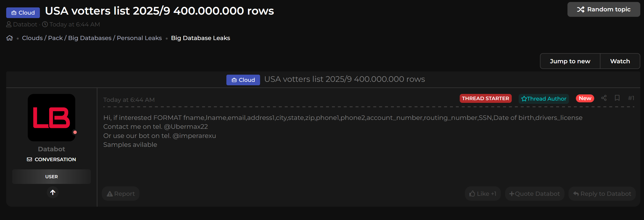Click Databot author name under title

[x=25, y=24]
